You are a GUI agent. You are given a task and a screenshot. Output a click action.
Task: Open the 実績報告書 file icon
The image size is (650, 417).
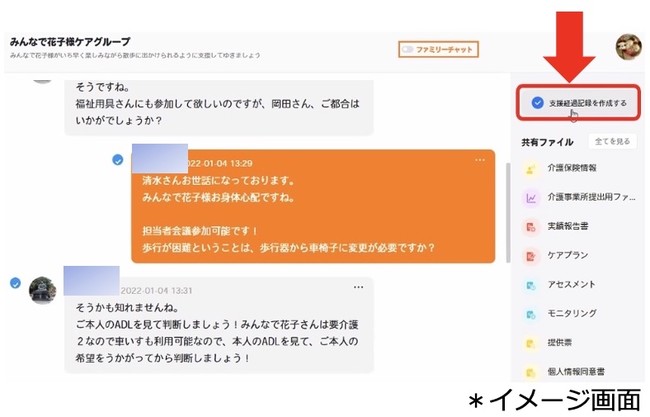coord(531,227)
